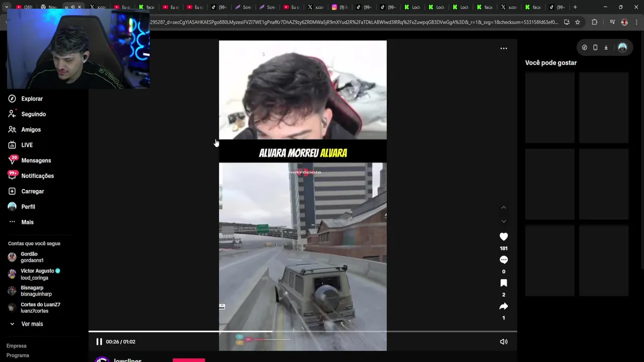Click the download desktop app icon

click(x=606, y=47)
